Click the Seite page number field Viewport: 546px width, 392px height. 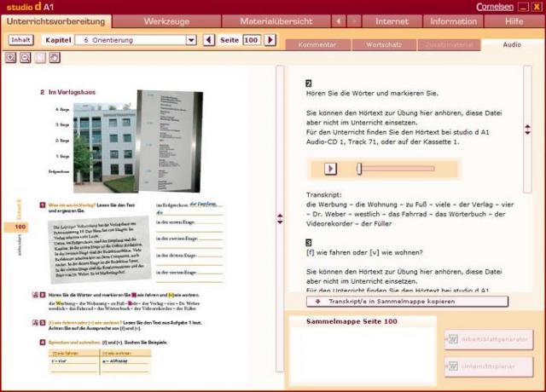click(x=251, y=39)
